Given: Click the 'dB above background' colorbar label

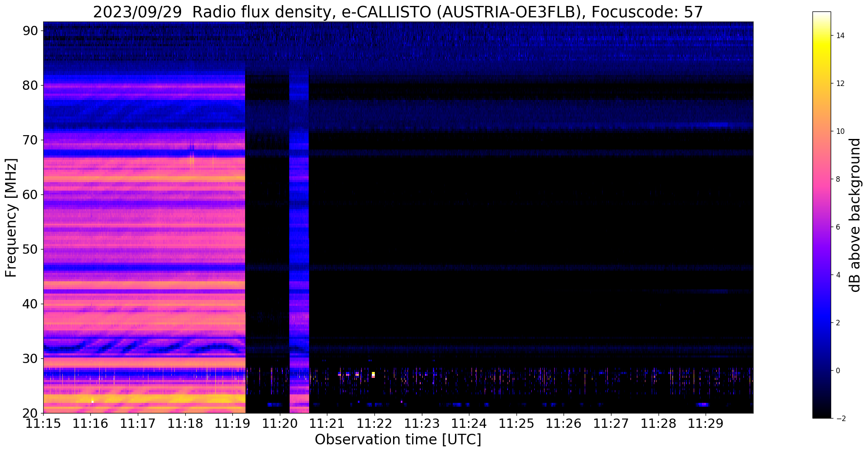Looking at the screenshot, I should tap(855, 215).
